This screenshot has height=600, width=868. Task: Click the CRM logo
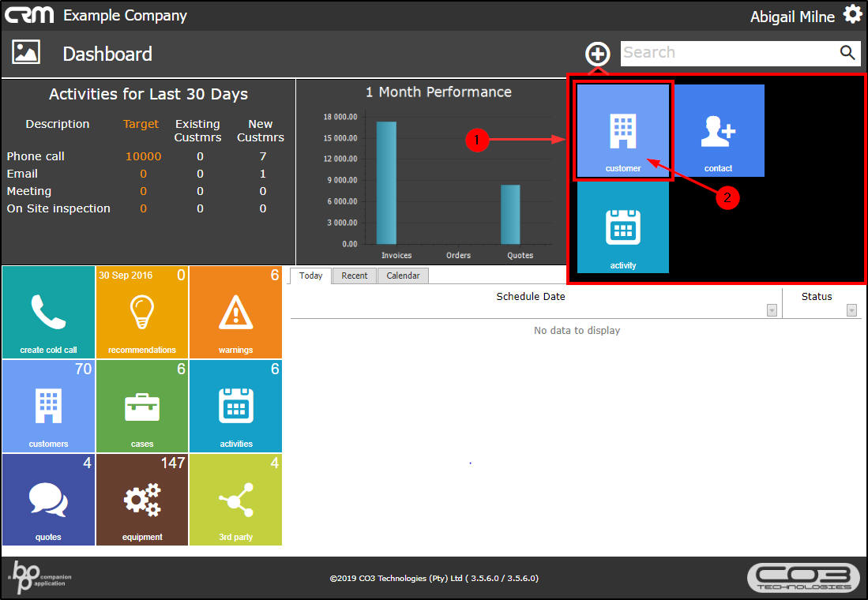pyautogui.click(x=29, y=15)
